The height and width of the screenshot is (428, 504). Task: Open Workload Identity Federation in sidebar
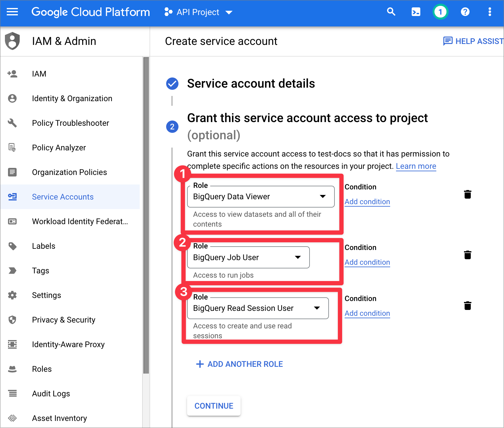(x=70, y=221)
